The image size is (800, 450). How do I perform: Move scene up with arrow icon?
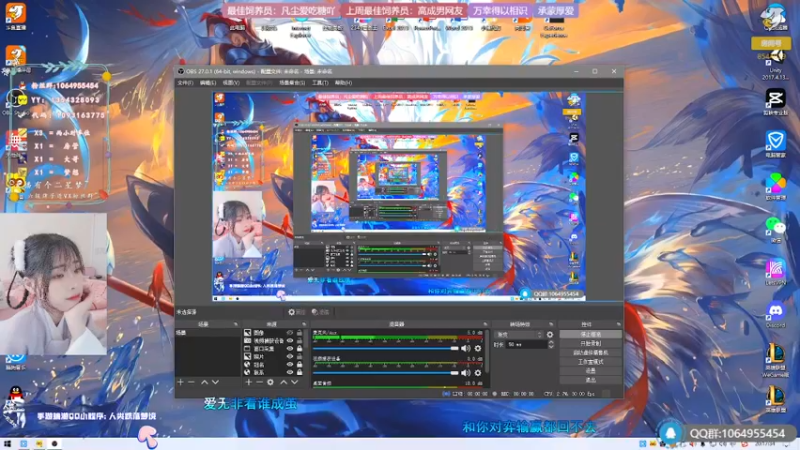tap(204, 382)
